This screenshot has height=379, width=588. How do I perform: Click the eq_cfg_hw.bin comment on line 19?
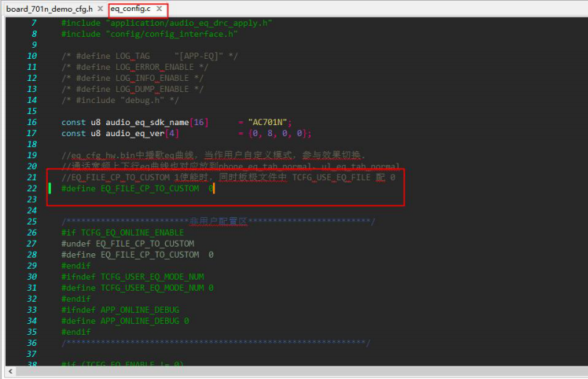(x=214, y=155)
